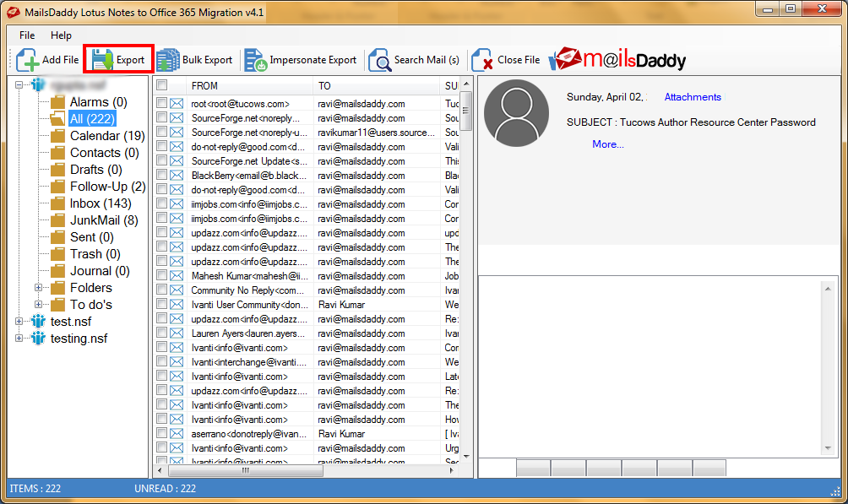The height and width of the screenshot is (504, 848).
Task: Click the Bulk Export toolbar icon
Action: pos(167,60)
